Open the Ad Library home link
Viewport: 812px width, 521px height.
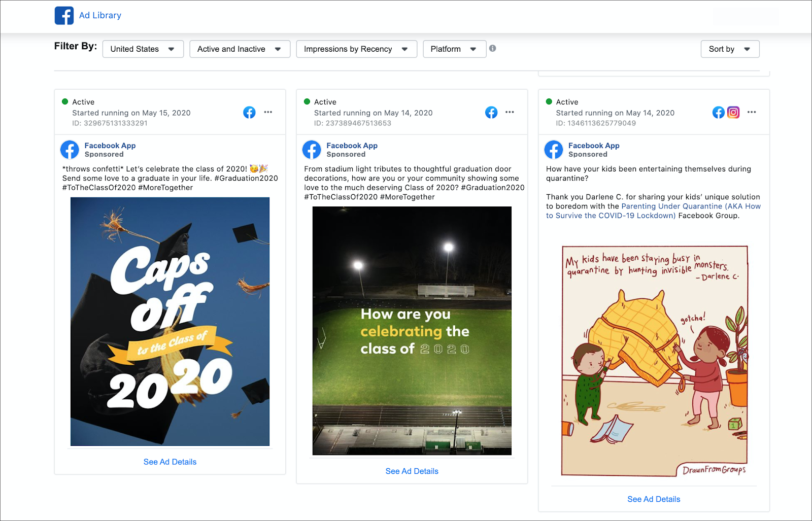point(100,16)
